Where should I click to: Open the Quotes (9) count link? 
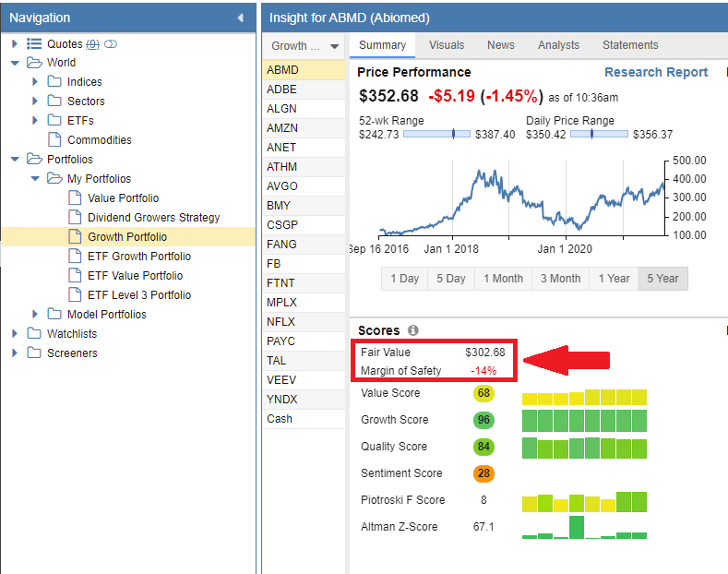(93, 44)
